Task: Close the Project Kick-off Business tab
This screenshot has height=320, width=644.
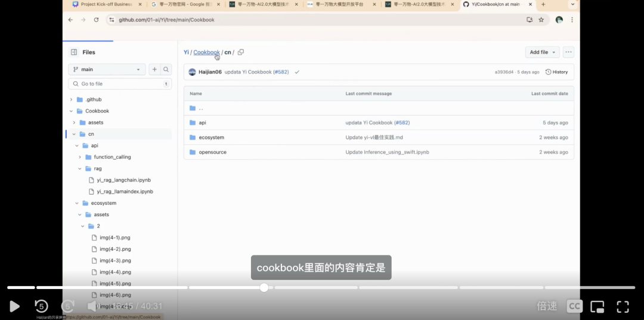Action: tap(140, 4)
